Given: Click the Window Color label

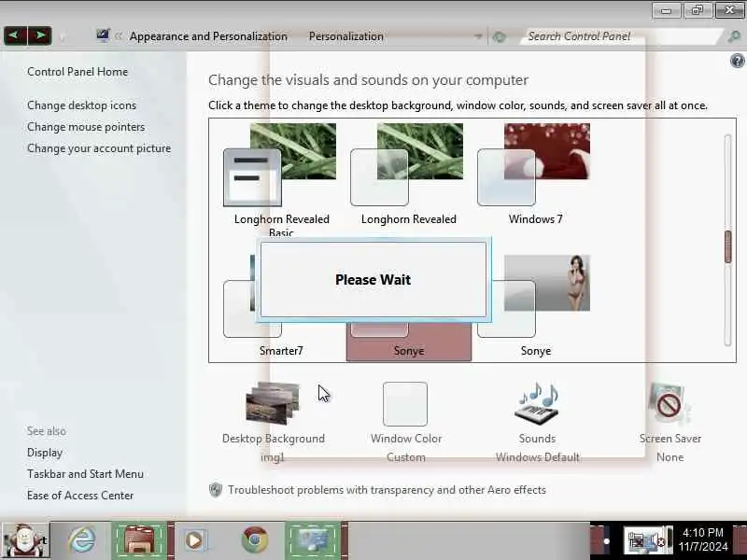Looking at the screenshot, I should pyautogui.click(x=406, y=439).
